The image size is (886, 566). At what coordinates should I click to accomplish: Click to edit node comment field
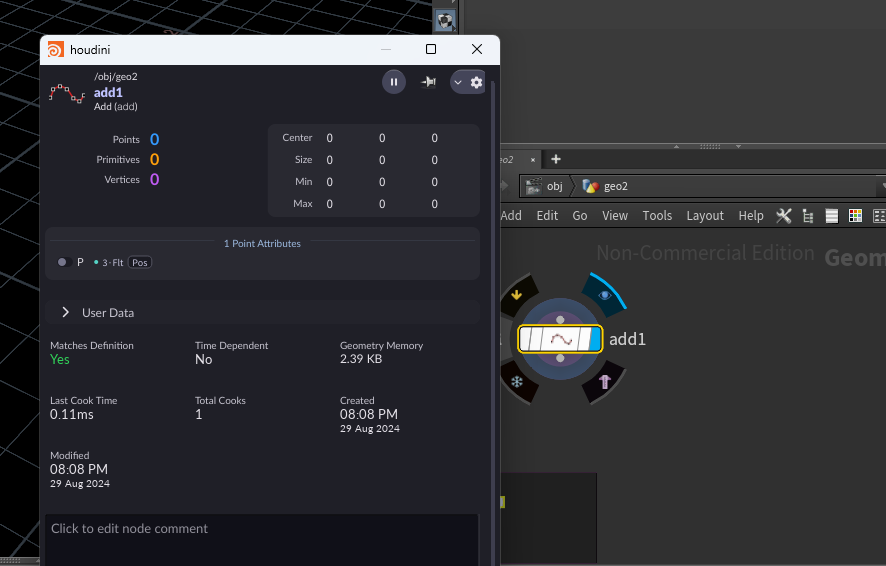coord(262,539)
